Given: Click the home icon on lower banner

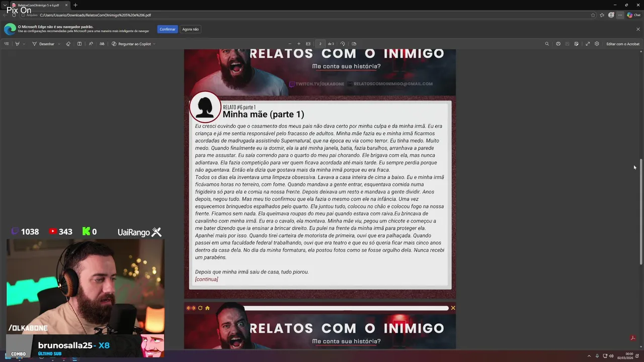Looking at the screenshot, I should coord(207,308).
